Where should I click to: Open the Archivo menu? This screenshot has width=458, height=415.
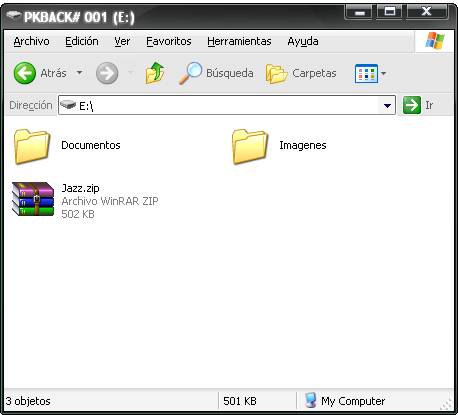point(31,41)
